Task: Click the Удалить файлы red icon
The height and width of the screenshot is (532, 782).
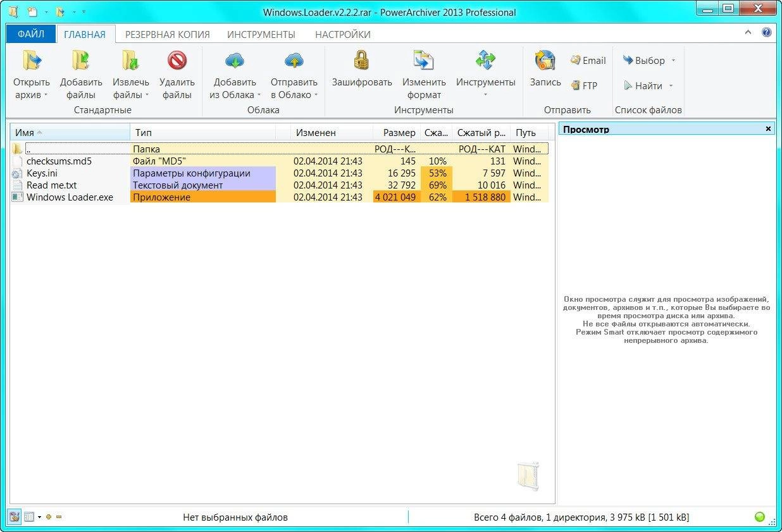Action: pyautogui.click(x=177, y=61)
